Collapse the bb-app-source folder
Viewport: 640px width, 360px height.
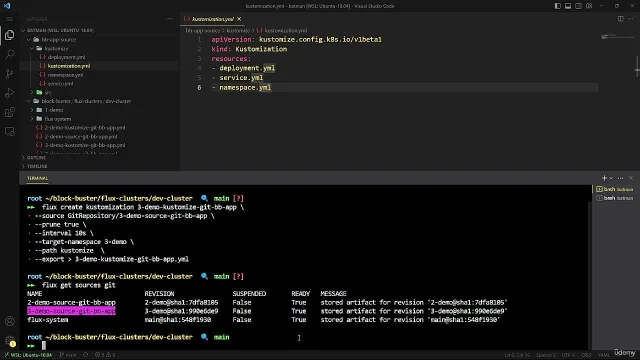click(x=59, y=40)
